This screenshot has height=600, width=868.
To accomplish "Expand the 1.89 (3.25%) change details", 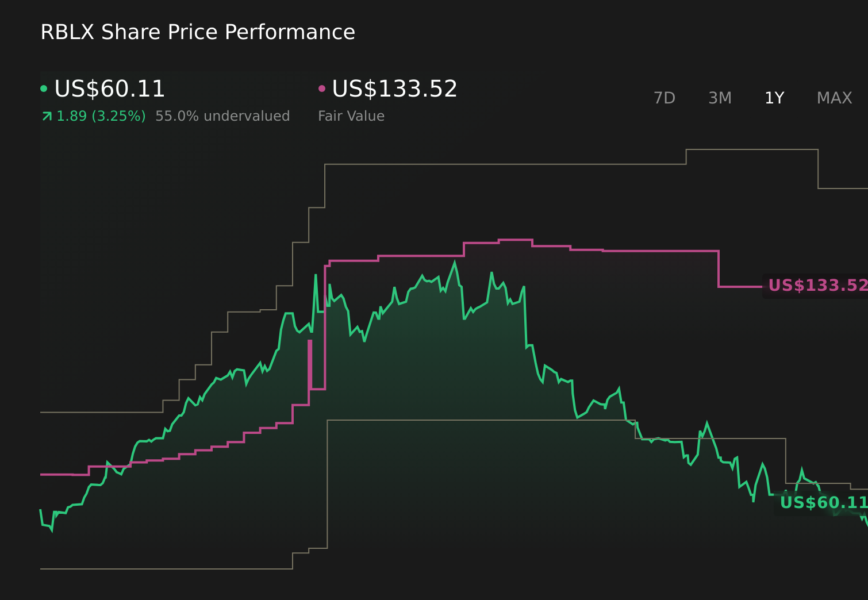I will pos(101,116).
